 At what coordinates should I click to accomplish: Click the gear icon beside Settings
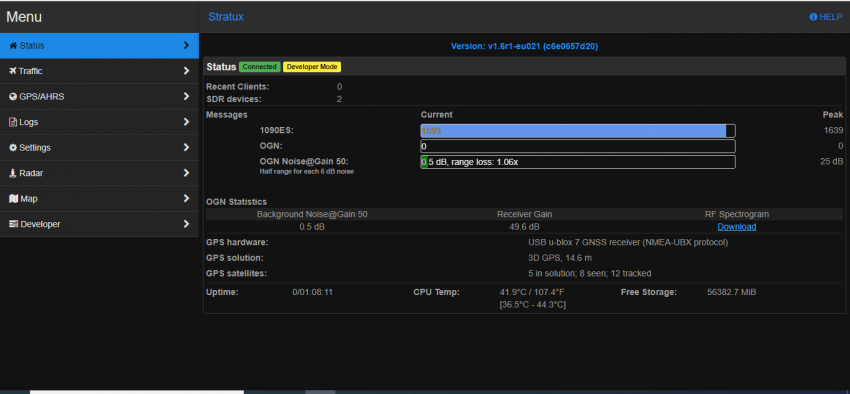14,148
